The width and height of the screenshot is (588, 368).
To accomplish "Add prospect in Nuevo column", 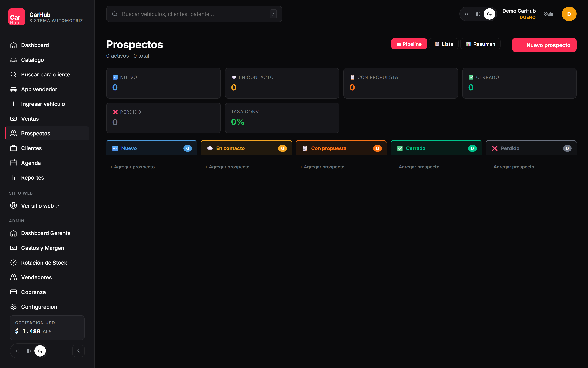I will (132, 167).
